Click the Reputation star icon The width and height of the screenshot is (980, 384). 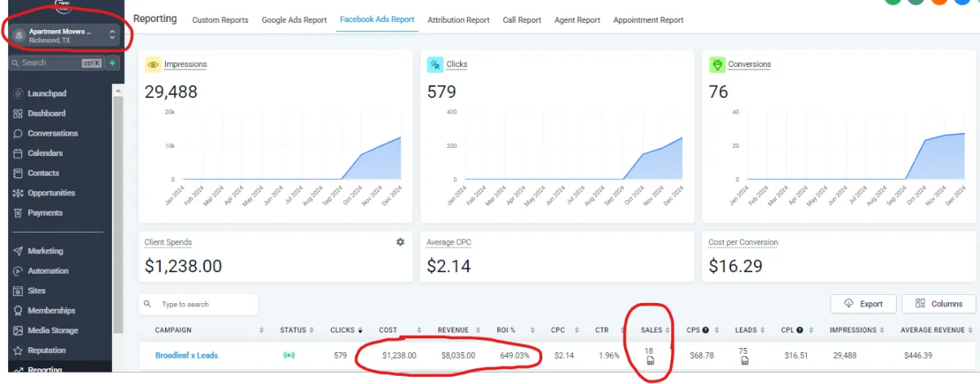tap(18, 351)
